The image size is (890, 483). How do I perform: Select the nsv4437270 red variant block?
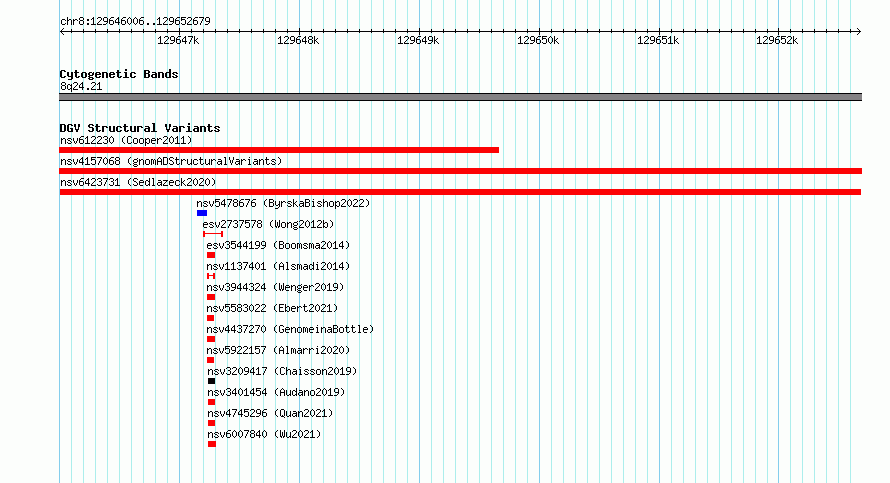click(x=211, y=339)
